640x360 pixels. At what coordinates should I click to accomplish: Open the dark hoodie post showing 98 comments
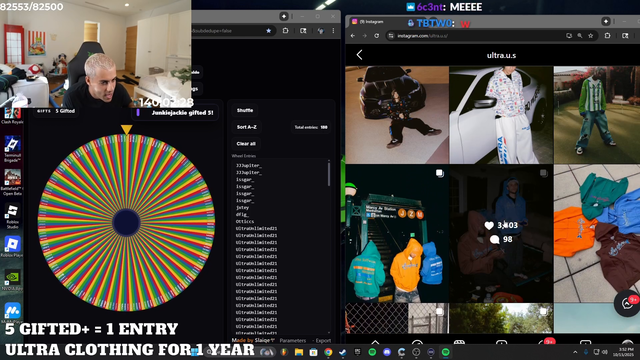[x=501, y=233]
